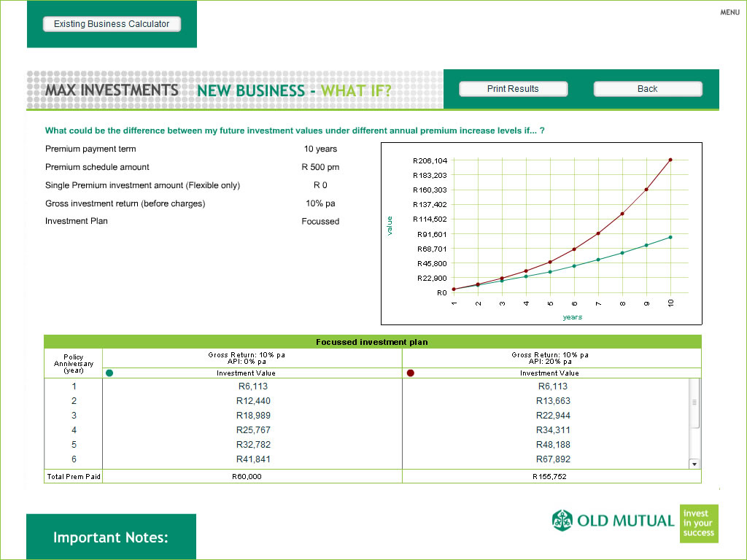The image size is (747, 560).
Task: Select the 'Focussed' Investment Plan value
Action: pos(320,222)
